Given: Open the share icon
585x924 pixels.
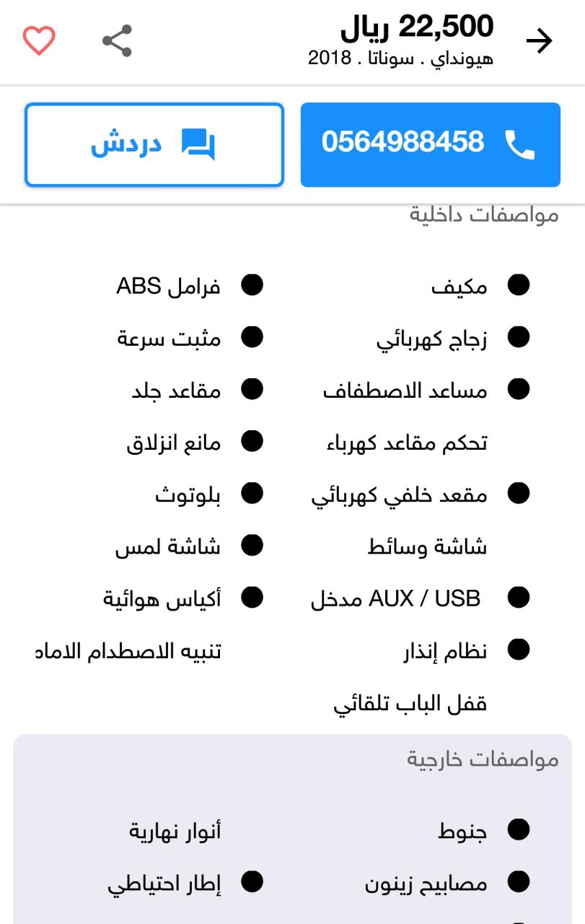Looking at the screenshot, I should point(118,40).
